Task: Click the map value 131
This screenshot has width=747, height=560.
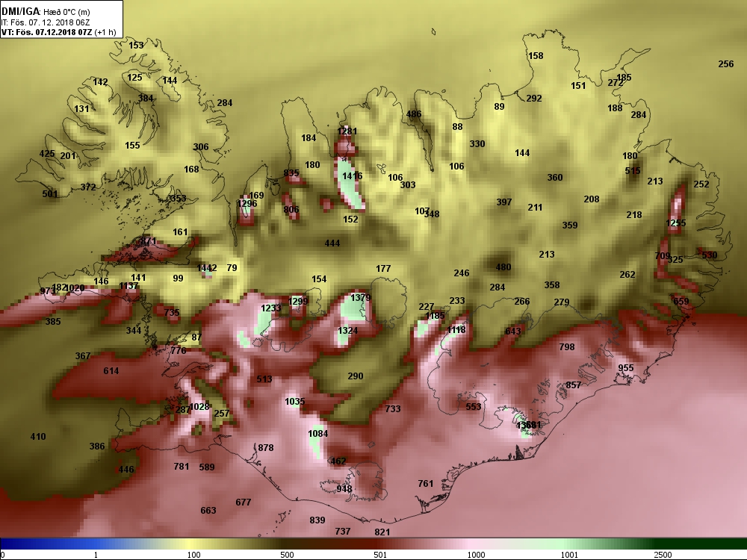Action: point(81,108)
